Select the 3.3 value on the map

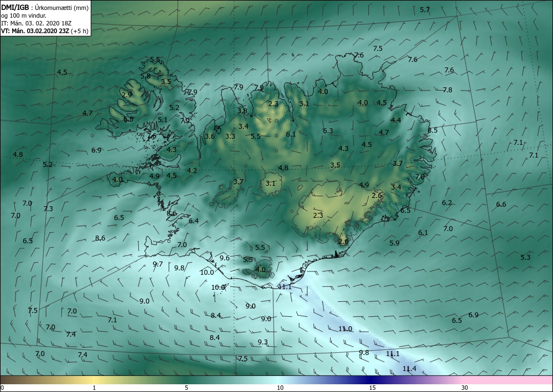[230, 137]
